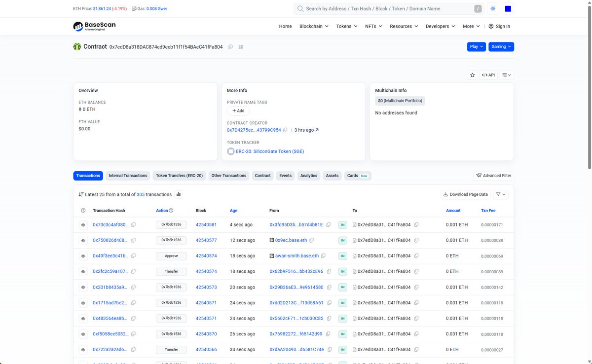Image resolution: width=592 pixels, height=364 pixels.
Task: Open the Analytics tab
Action: (x=309, y=176)
